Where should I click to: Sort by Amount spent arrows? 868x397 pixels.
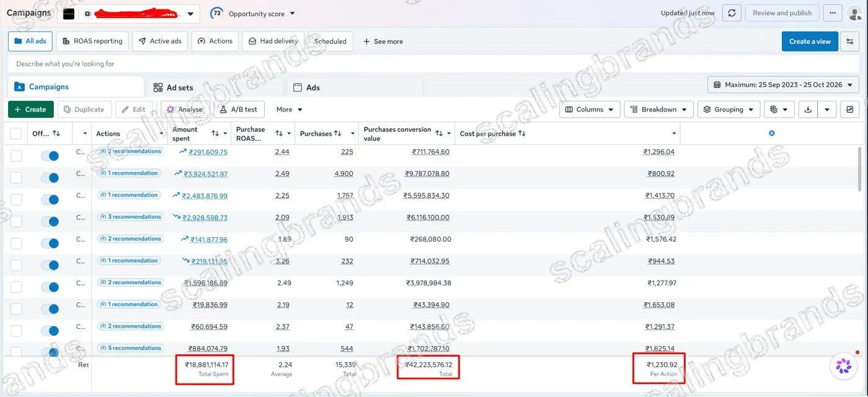(x=215, y=134)
